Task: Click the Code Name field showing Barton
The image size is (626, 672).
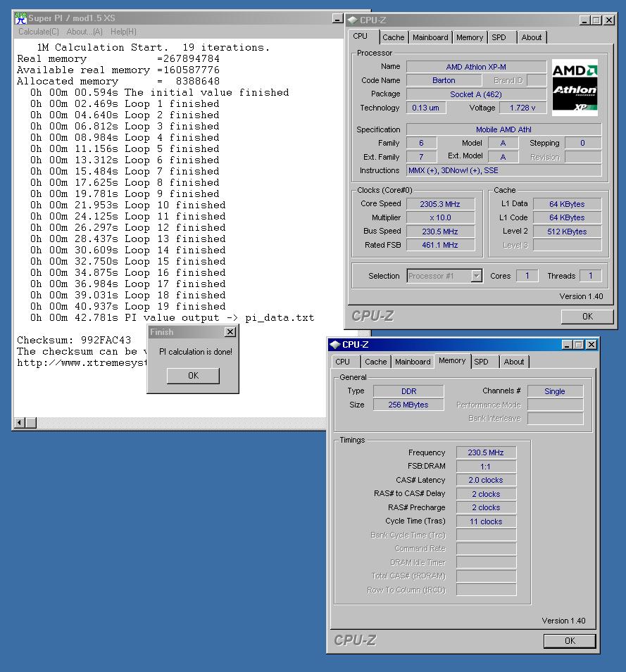Action: (444, 80)
